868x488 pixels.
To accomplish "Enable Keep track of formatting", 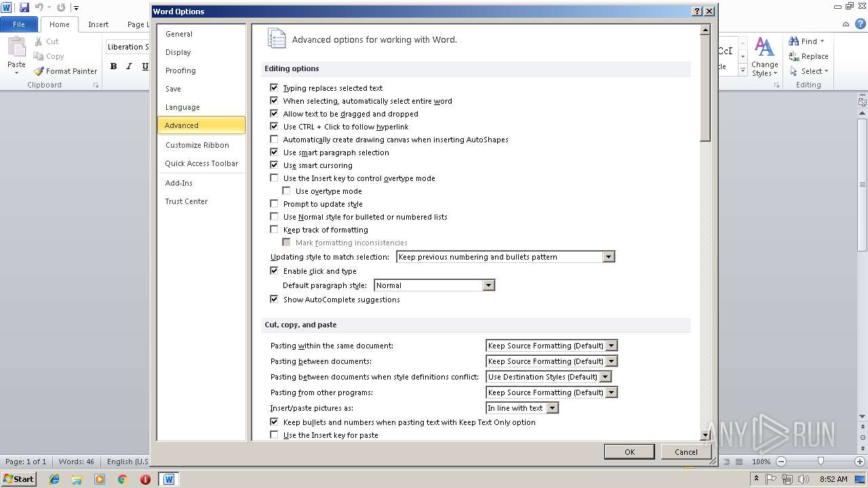I will (274, 230).
